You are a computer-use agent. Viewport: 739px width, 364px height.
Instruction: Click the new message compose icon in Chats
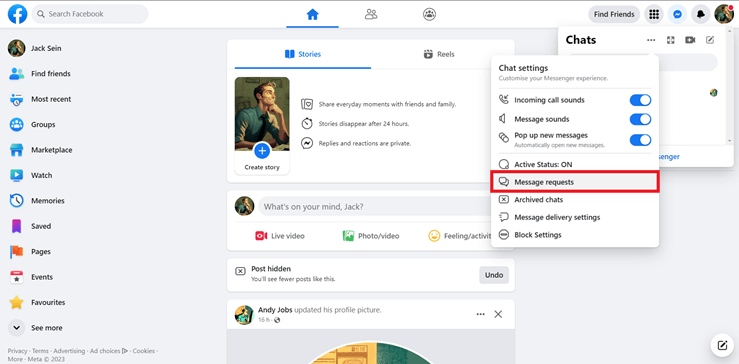(x=710, y=40)
